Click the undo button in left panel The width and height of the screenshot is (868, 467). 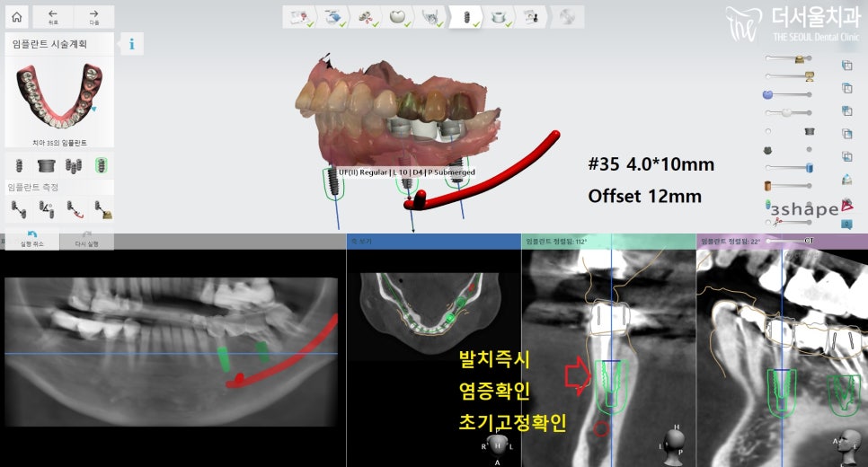[33, 240]
